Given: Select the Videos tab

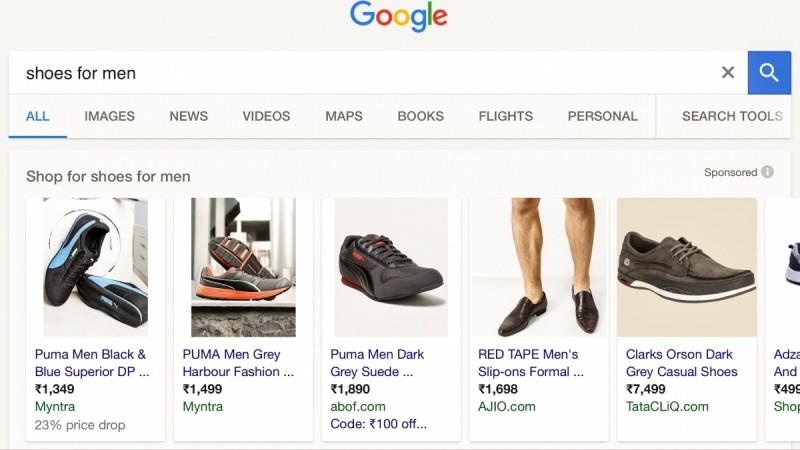Looking at the screenshot, I should click(x=267, y=116).
